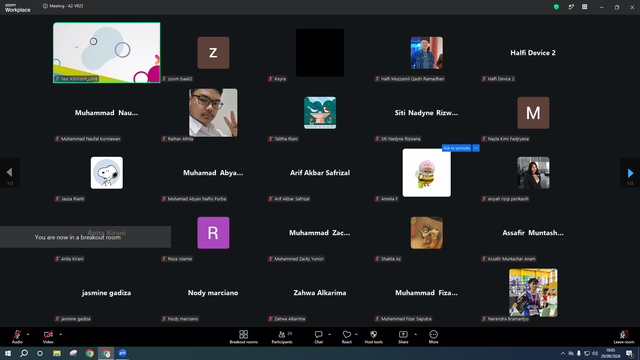Open Host tools shield menu
The image size is (640, 360).
373,337
